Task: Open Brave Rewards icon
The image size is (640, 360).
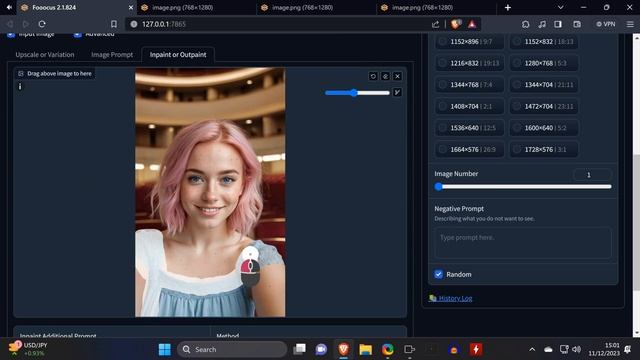Action: tap(472, 24)
